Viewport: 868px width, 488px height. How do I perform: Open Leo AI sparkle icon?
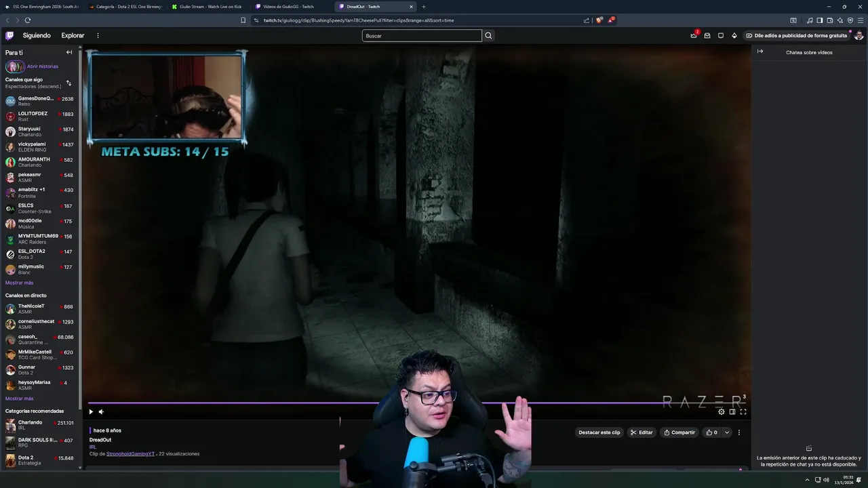pos(840,20)
